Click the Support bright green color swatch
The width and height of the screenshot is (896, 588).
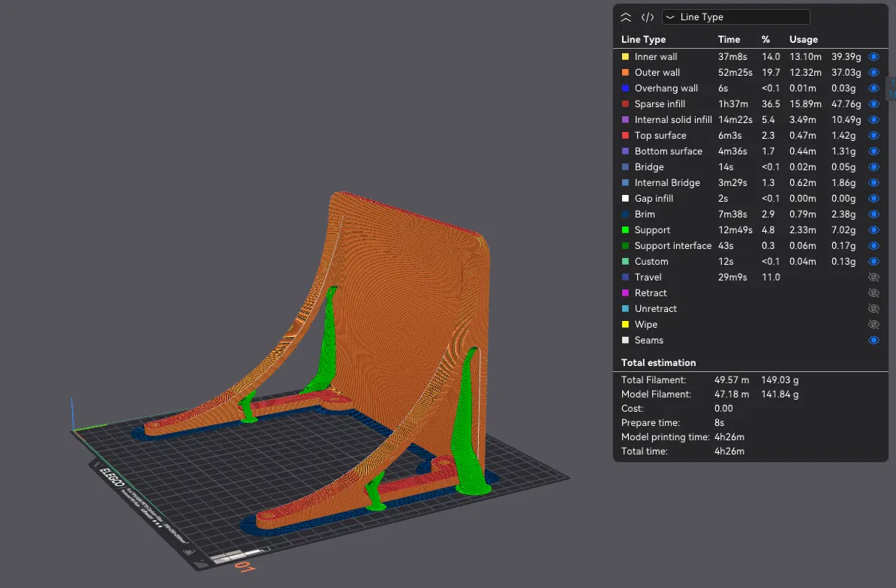[625, 230]
